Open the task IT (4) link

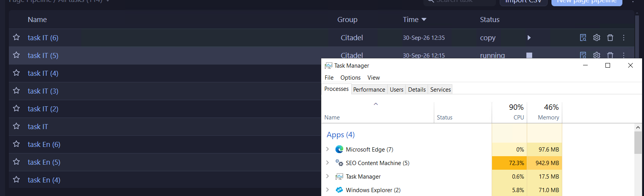[43, 73]
